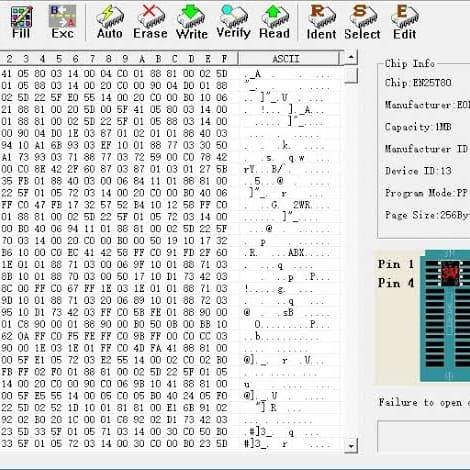Screen dimensions: 470x470
Task: Click the ASCII column header
Action: [289, 59]
